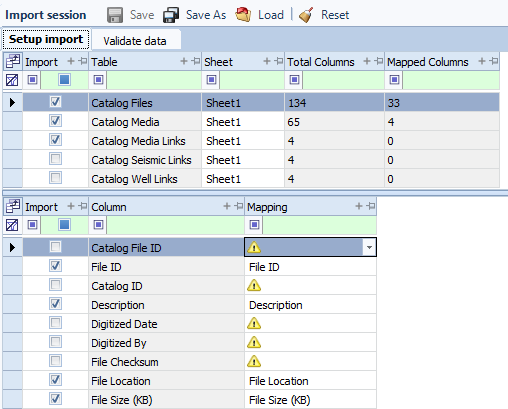The height and width of the screenshot is (409, 508).
Task: Click the warning icon in the Digitized Date mapping
Action: [254, 323]
